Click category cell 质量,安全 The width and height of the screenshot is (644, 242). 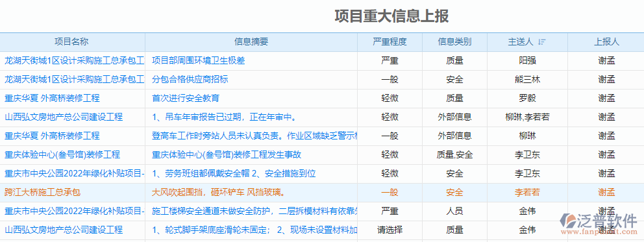tap(454, 155)
